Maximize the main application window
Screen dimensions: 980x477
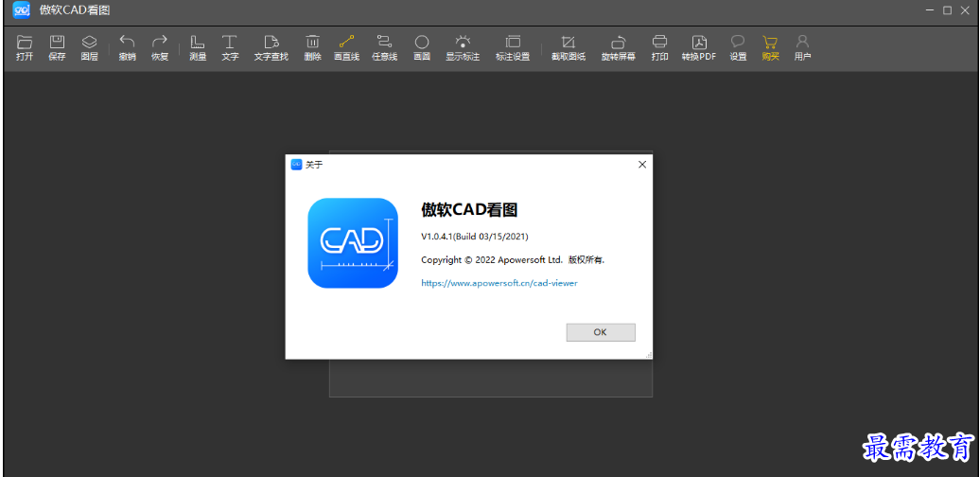tap(948, 10)
